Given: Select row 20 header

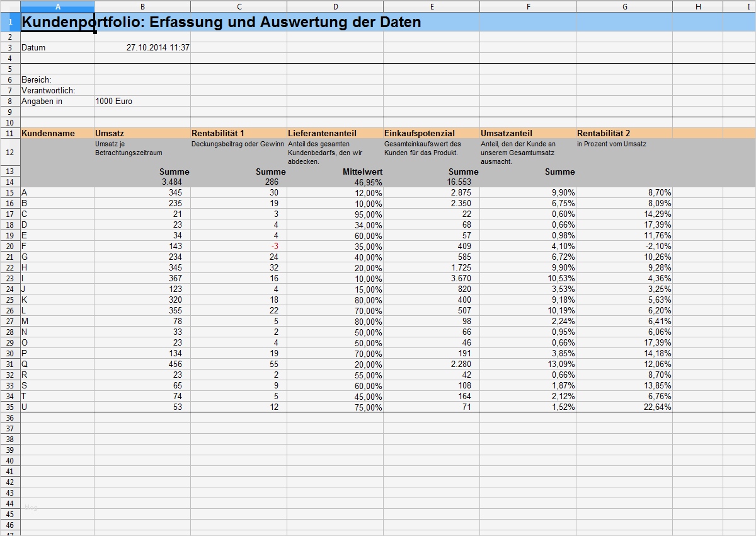Looking at the screenshot, I should coord(10,246).
